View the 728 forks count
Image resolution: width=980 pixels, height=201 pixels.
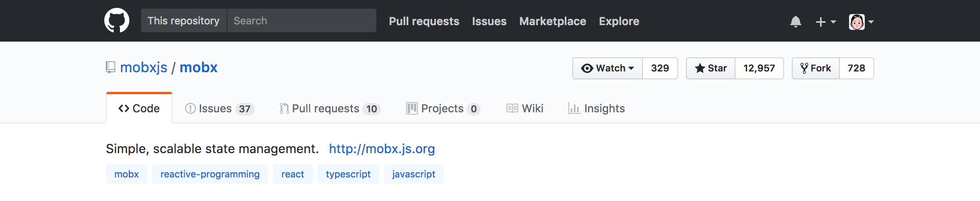pos(857,68)
